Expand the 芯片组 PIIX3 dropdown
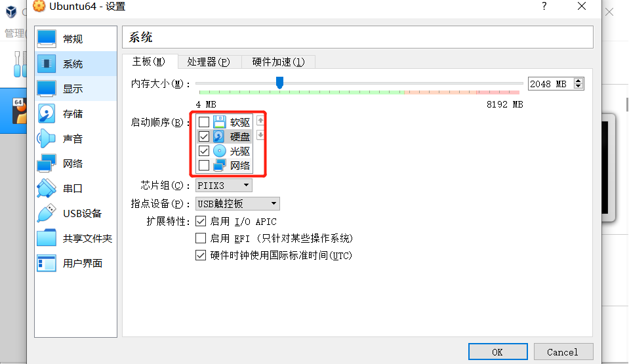This screenshot has width=629, height=364. point(224,186)
